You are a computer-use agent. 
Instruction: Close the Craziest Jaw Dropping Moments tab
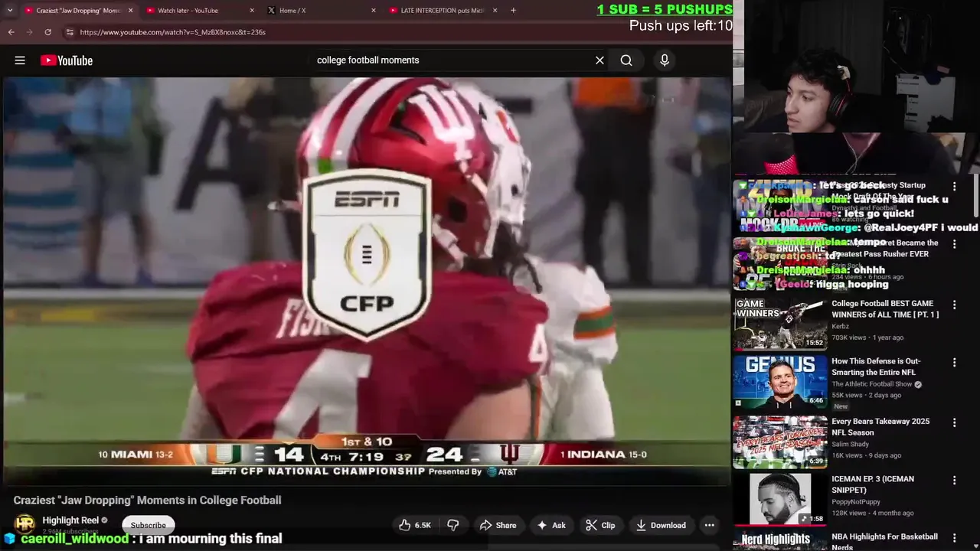tap(130, 11)
